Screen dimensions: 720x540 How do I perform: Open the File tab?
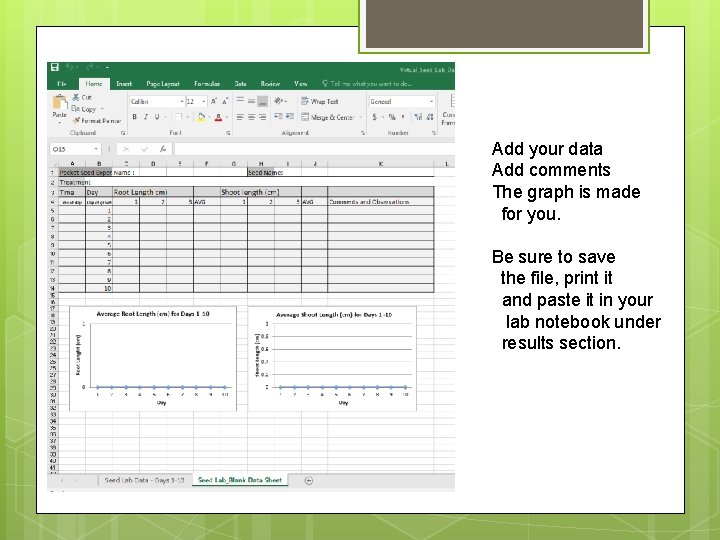[62, 84]
